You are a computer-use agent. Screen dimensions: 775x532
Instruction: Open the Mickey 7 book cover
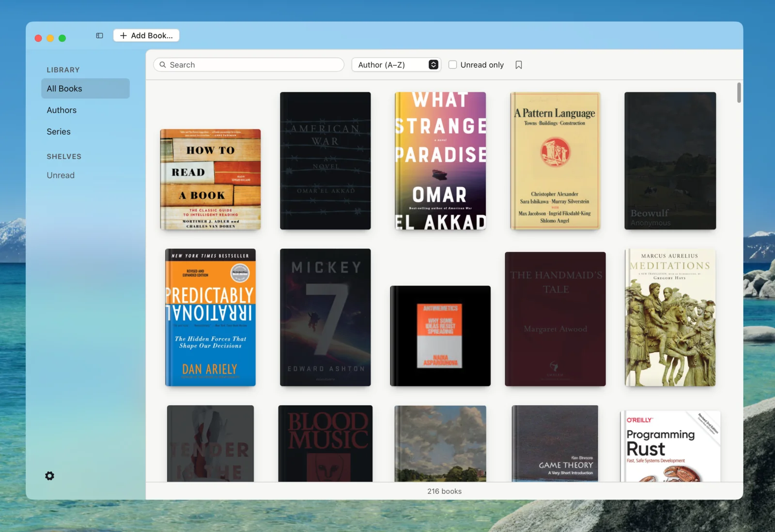tap(325, 318)
